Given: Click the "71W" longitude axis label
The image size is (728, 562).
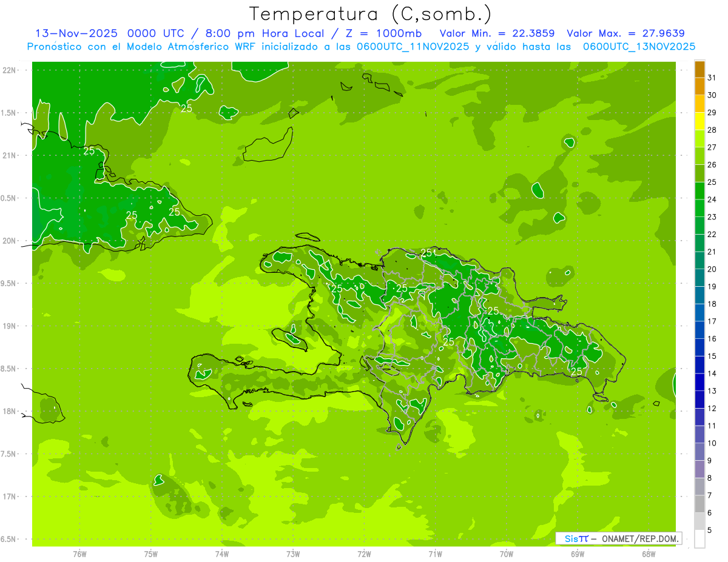Looking at the screenshot, I should (435, 554).
